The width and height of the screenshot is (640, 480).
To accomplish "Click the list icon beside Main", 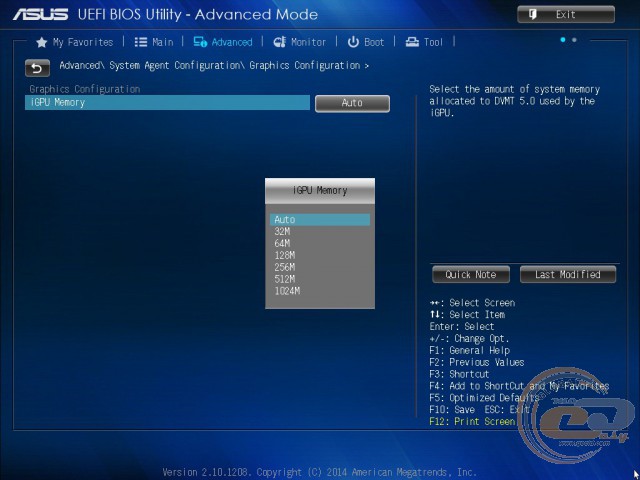I will 141,42.
